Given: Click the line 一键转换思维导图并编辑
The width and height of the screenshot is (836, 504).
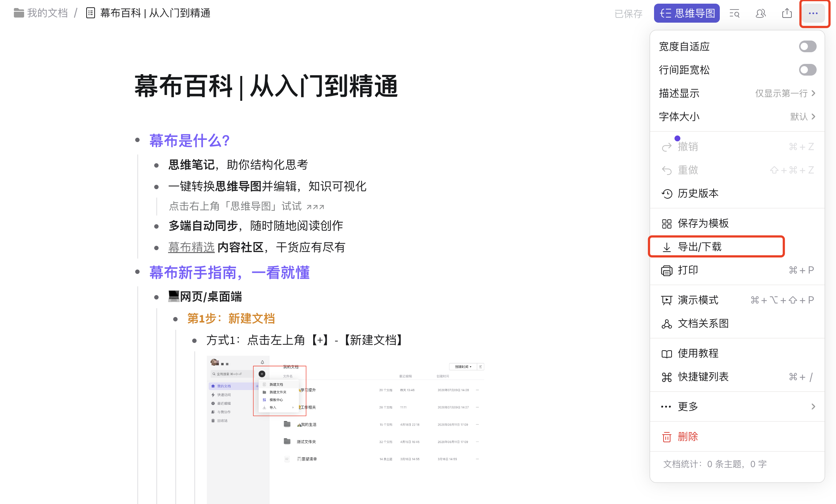Looking at the screenshot, I should point(267,186).
